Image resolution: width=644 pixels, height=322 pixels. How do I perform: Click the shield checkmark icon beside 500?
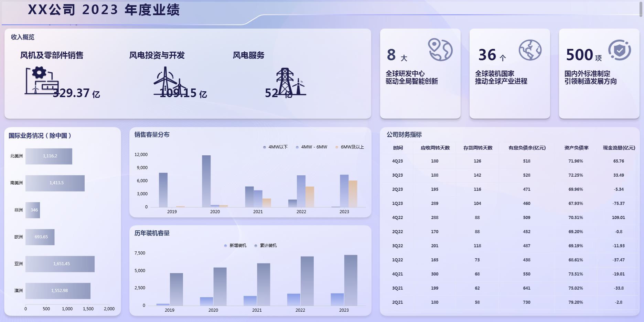[x=619, y=50]
